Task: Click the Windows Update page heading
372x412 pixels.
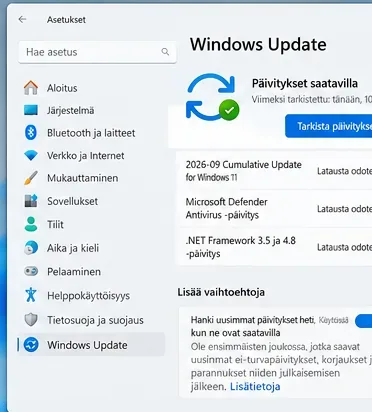Action: (258, 44)
